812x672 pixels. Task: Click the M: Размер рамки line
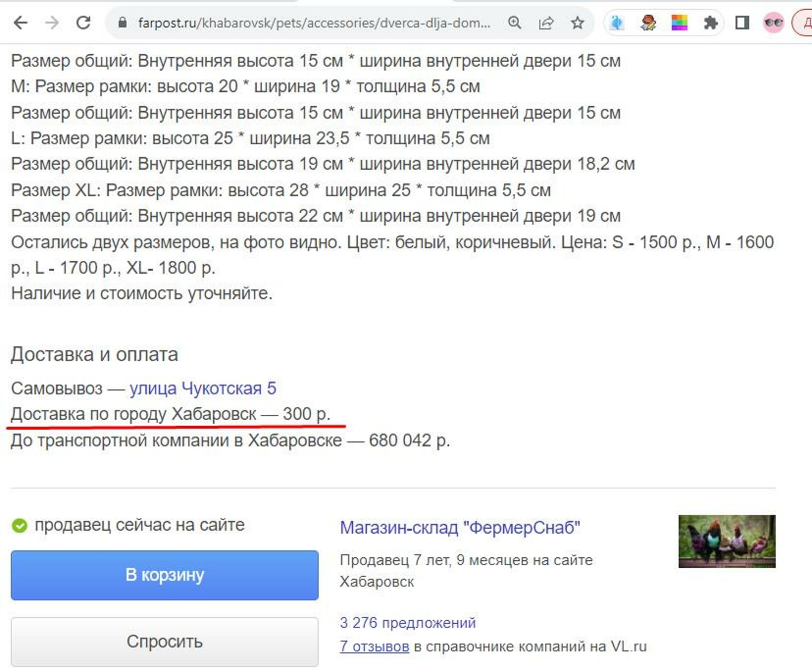[x=246, y=87]
